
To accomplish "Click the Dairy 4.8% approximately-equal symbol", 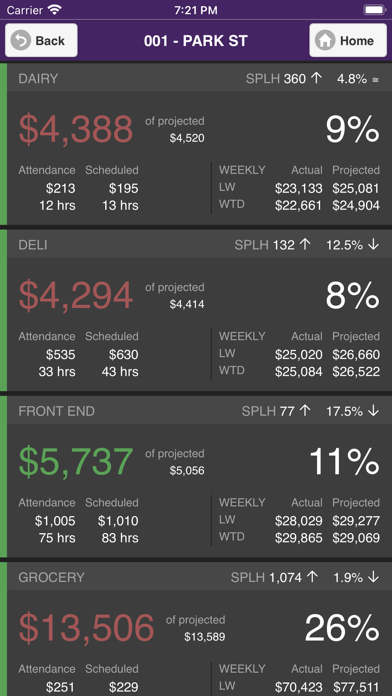I will (x=375, y=80).
